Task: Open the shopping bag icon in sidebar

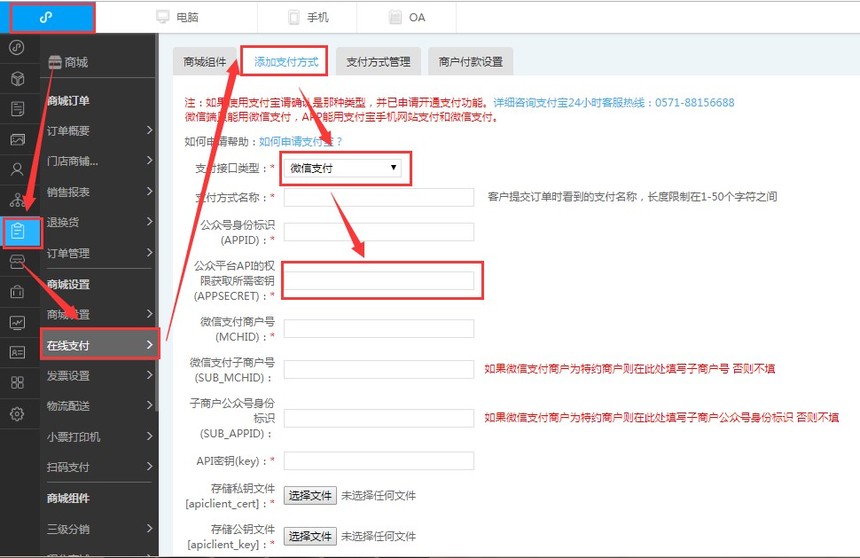Action: (17, 291)
